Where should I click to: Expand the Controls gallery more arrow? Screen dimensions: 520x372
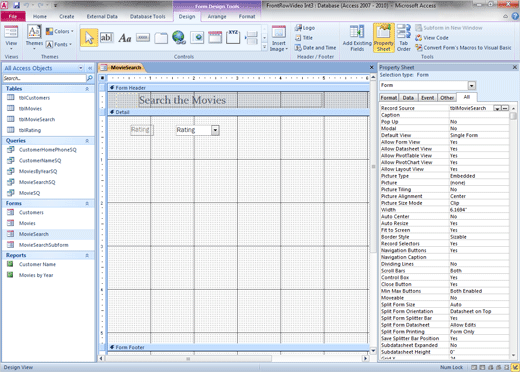point(264,47)
